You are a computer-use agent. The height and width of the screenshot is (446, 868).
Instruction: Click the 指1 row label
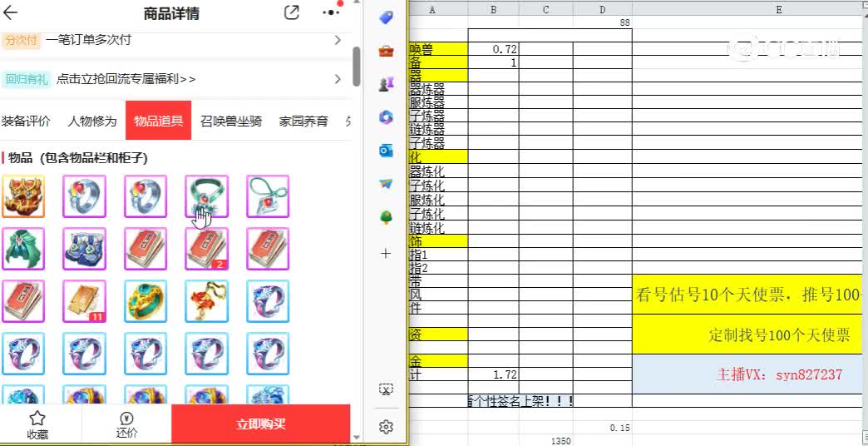[438, 255]
